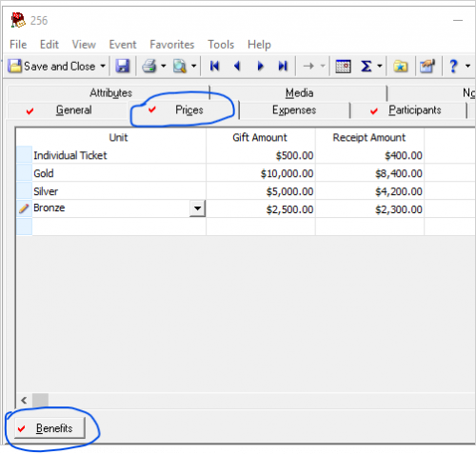Viewport: 476px width, 454px height.
Task: Click the empty new row Unit cell
Action: click(x=119, y=227)
